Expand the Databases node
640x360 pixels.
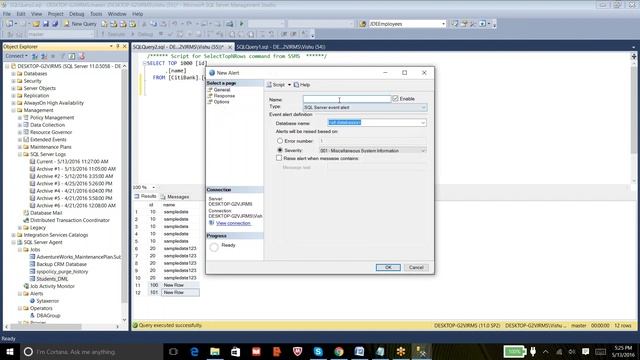[x=13, y=73]
